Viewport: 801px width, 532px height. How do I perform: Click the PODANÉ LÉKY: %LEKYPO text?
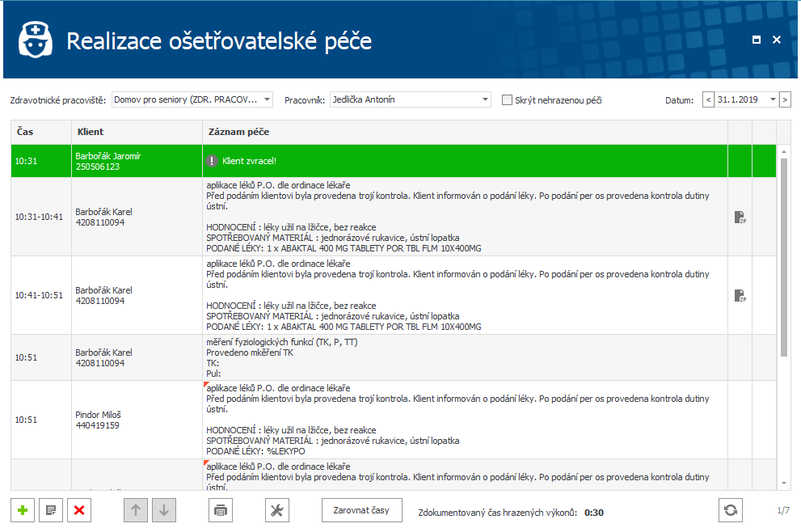click(x=255, y=451)
